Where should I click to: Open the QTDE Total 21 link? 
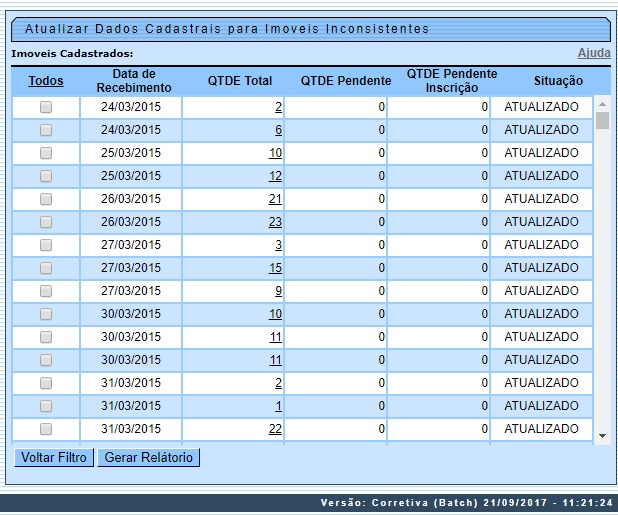[x=275, y=199]
